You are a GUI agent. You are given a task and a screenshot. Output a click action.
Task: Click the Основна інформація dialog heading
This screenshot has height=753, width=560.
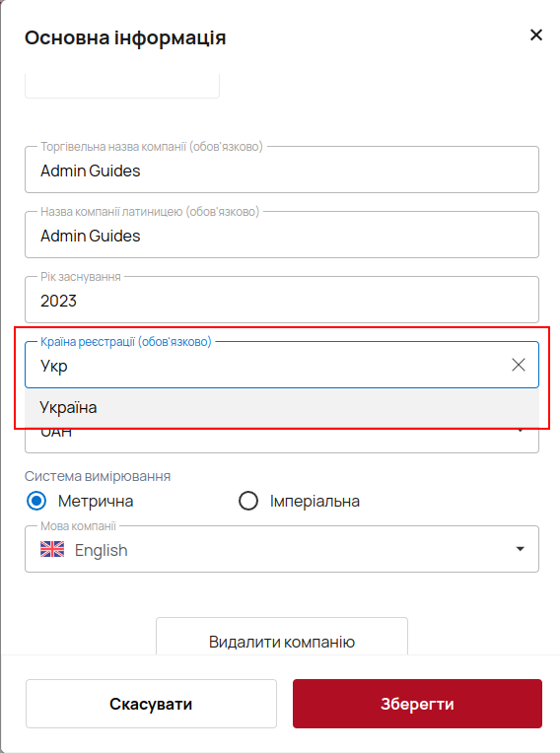point(125,37)
